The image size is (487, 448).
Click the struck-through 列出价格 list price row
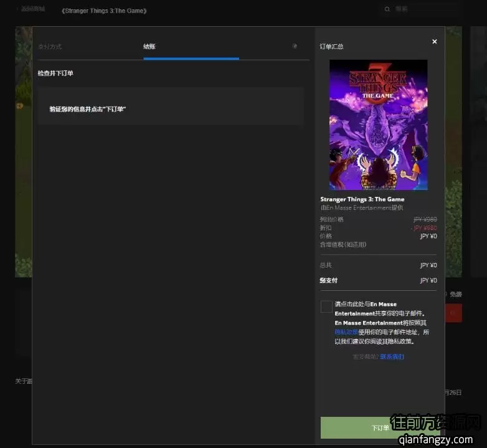pos(378,219)
